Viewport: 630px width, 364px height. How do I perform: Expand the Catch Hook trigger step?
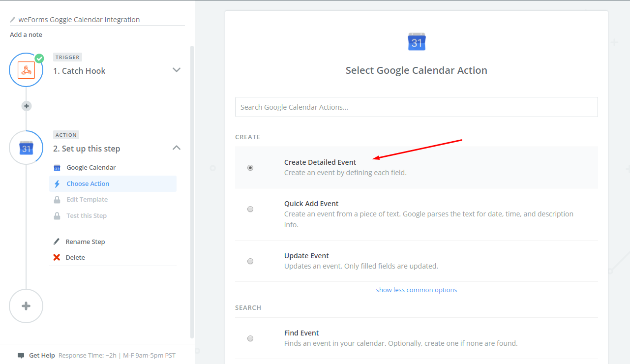(x=177, y=70)
